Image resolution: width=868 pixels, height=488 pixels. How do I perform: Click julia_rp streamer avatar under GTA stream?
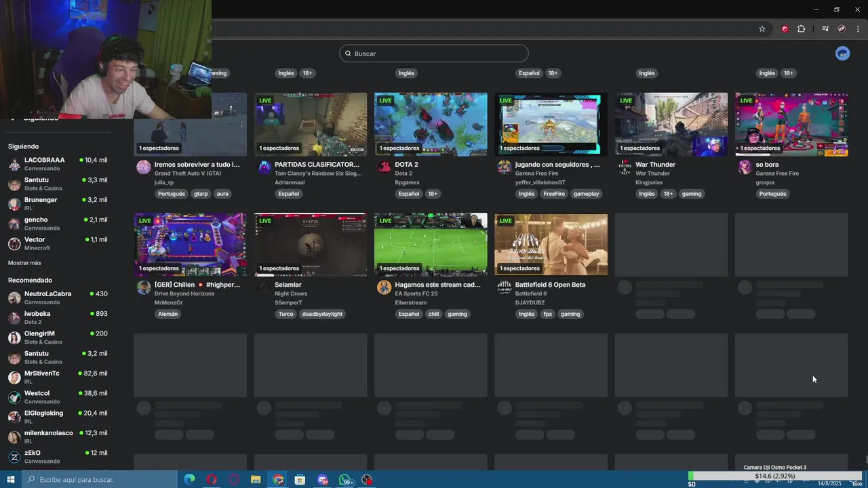coord(144,167)
